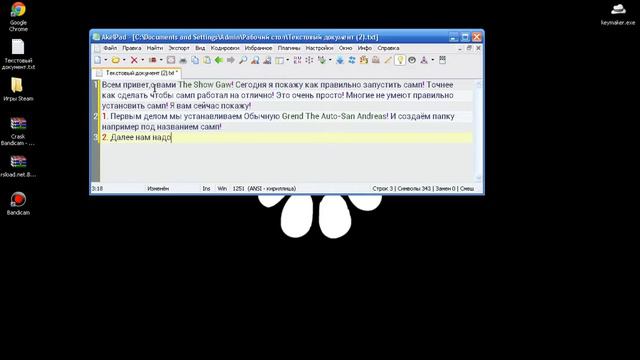Click the grey right arrow toolbar icon
The width and height of the screenshot is (640, 360).
231,60
